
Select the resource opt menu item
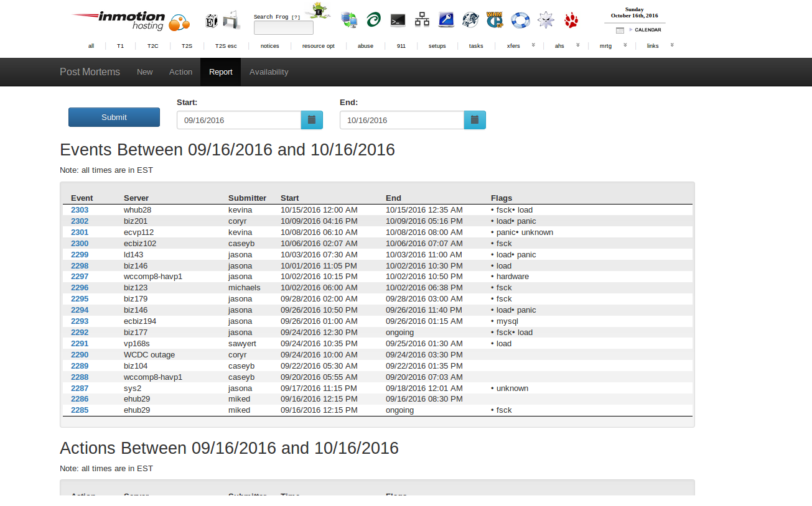point(318,46)
